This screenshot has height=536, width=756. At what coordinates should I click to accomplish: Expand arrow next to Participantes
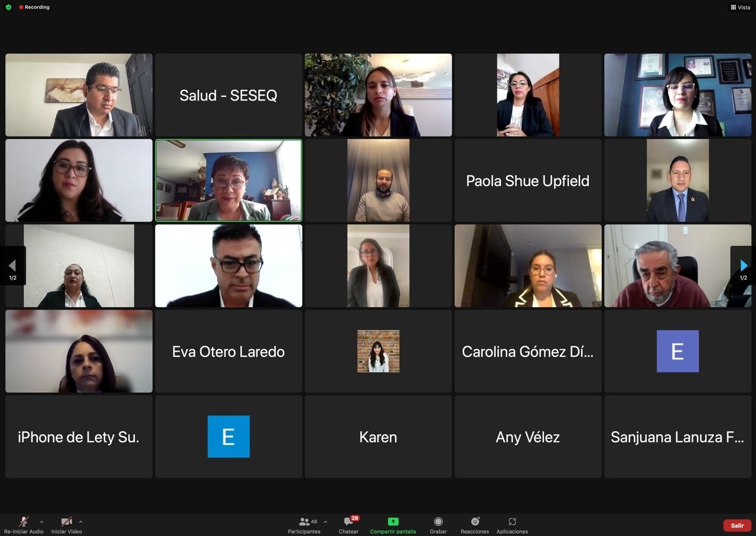[325, 522]
